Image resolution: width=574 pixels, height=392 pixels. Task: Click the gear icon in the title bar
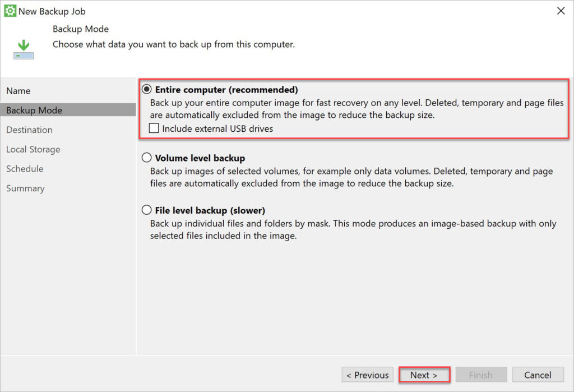point(11,11)
